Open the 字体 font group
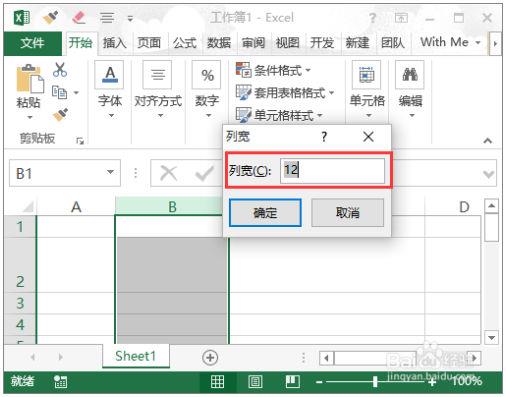Image resolution: width=506 pixels, height=397 pixels. [x=110, y=89]
